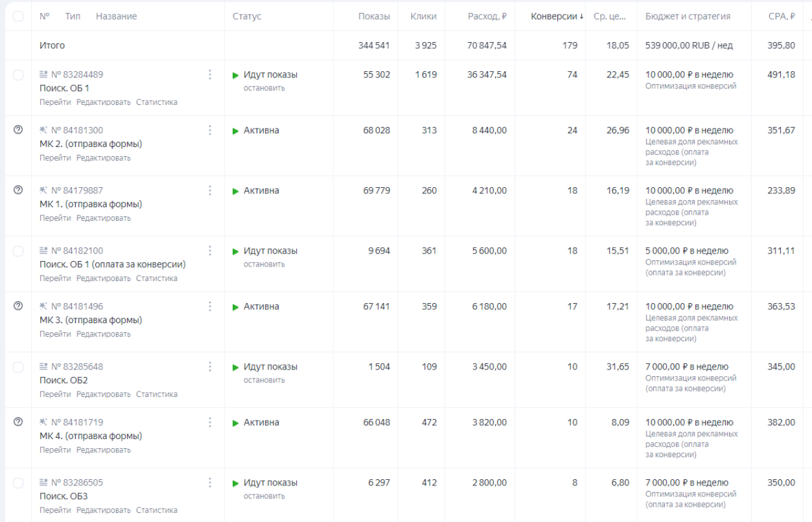This screenshot has width=812, height=522.
Task: Click the type icon of campaign №83284489
Action: [x=44, y=75]
